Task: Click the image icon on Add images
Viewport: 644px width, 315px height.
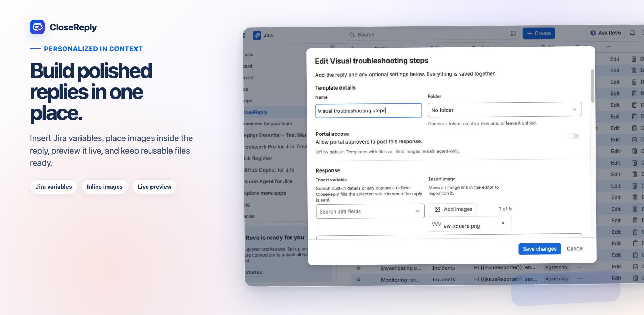Action: [437, 209]
